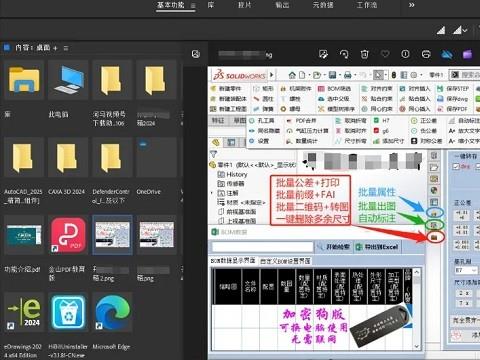480x360 pixels.
Task: Click the + icon beside 内容: 桌面
Action: click(55, 48)
